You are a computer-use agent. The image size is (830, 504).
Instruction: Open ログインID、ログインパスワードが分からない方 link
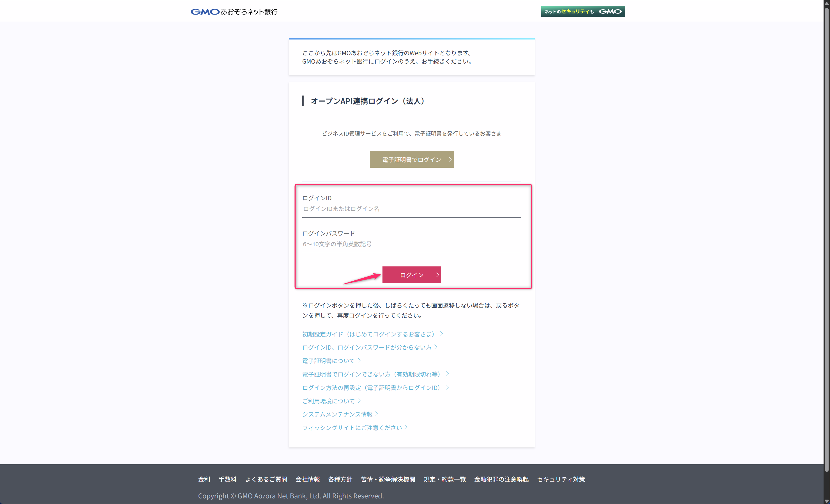point(370,347)
